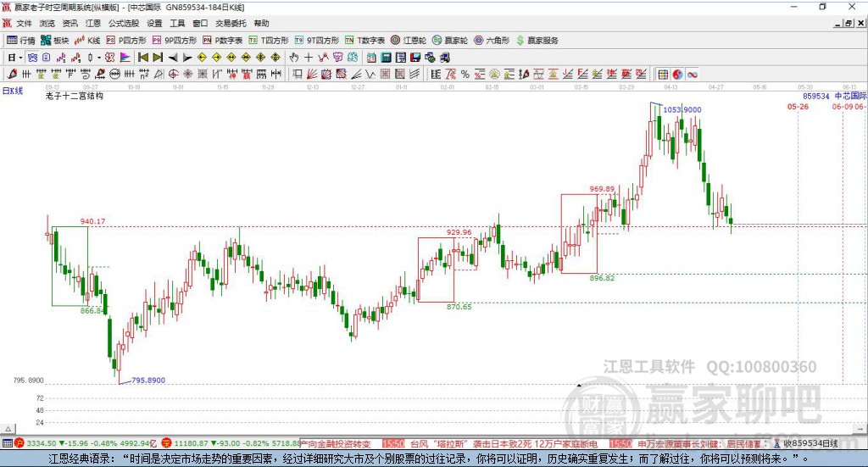868x467 pixels.
Task: Click the 老子十二宫结构 chart title
Action: [x=75, y=96]
